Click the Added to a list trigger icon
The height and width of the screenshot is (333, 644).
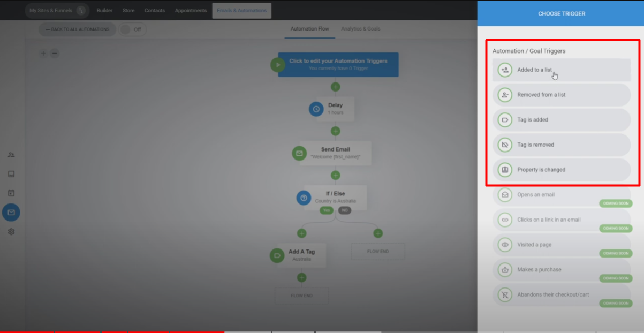(504, 70)
